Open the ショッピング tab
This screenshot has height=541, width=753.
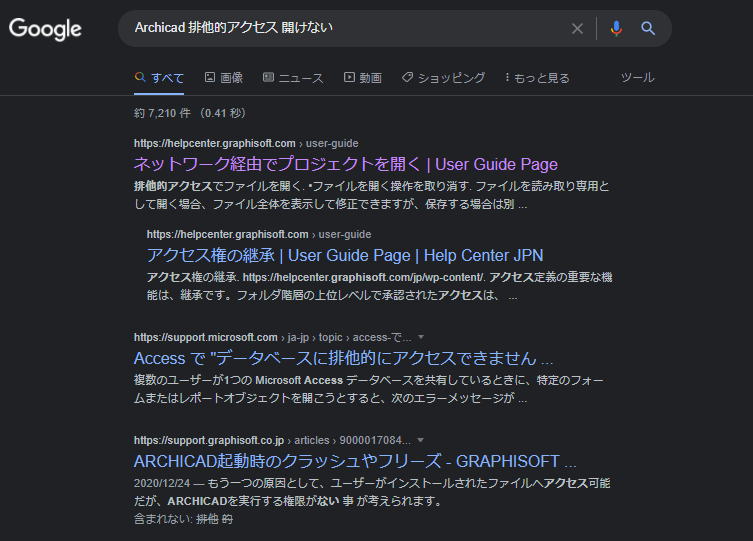(x=443, y=78)
